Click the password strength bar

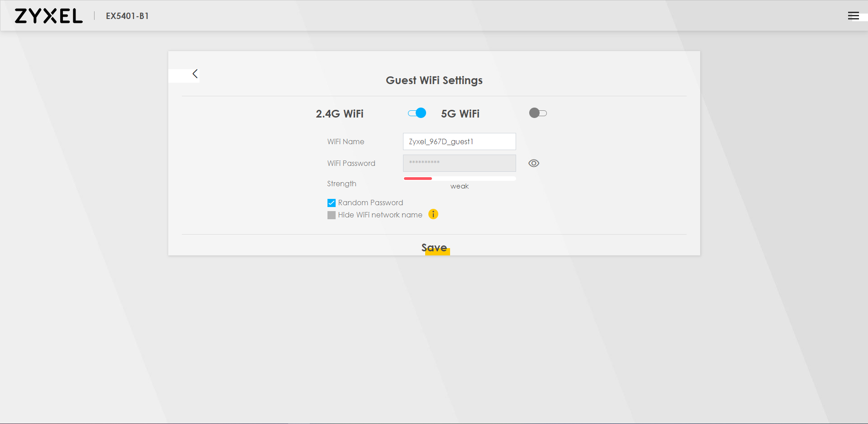[x=459, y=179]
